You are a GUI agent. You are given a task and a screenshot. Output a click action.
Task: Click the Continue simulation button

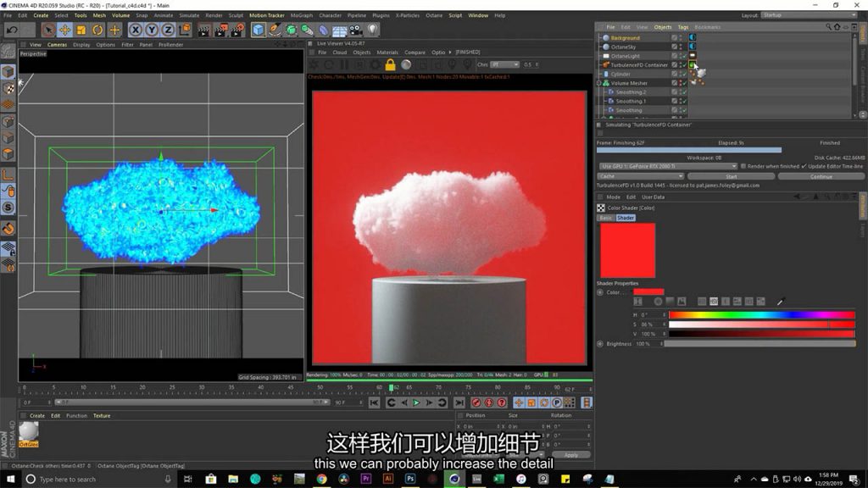point(821,176)
